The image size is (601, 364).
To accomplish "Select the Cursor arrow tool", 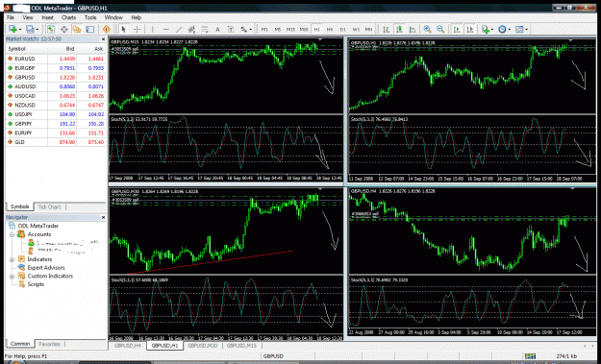I will tap(123, 29).
